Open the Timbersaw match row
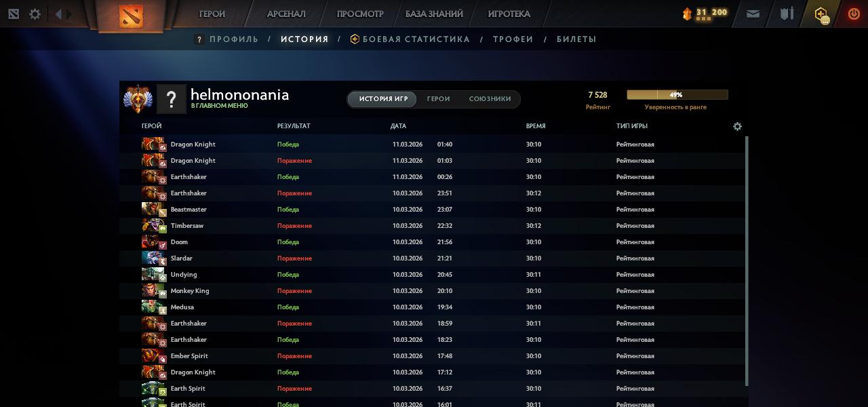Screen dimensions: 868x407 pyautogui.click(x=434, y=226)
